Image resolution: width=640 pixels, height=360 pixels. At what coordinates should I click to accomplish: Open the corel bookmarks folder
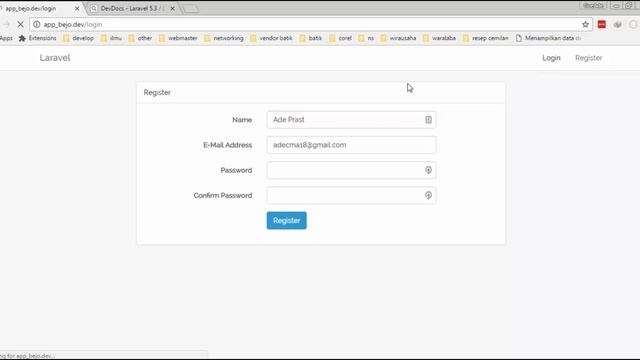point(340,38)
